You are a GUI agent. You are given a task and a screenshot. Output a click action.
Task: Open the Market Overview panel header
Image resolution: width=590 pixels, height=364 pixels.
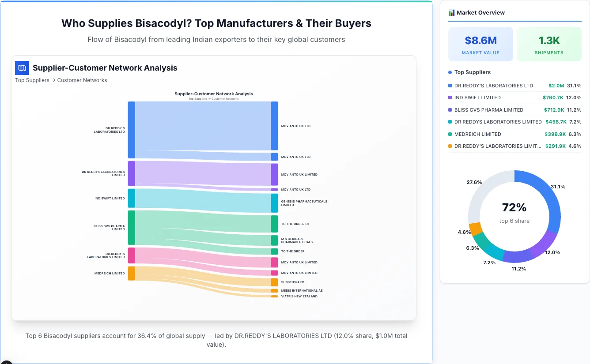click(x=481, y=12)
